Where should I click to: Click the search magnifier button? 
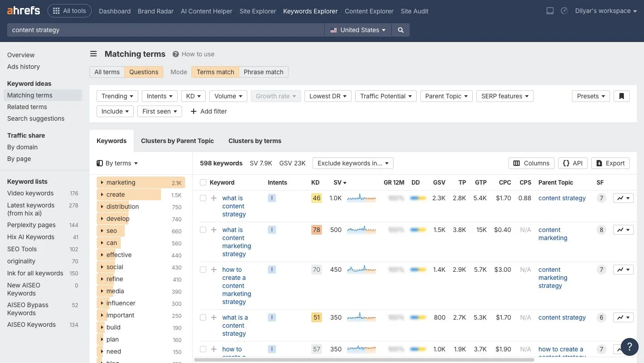pyautogui.click(x=401, y=30)
